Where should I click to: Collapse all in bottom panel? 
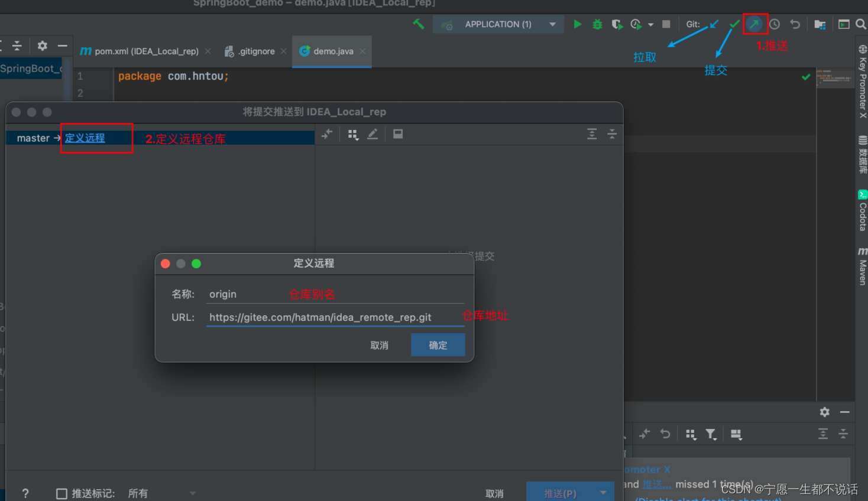click(x=843, y=434)
